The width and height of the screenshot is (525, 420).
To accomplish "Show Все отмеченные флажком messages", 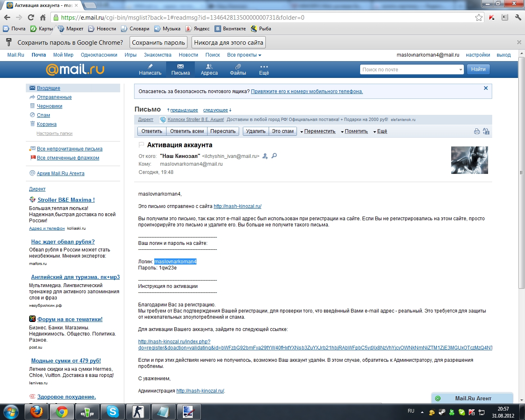I will click(x=68, y=158).
